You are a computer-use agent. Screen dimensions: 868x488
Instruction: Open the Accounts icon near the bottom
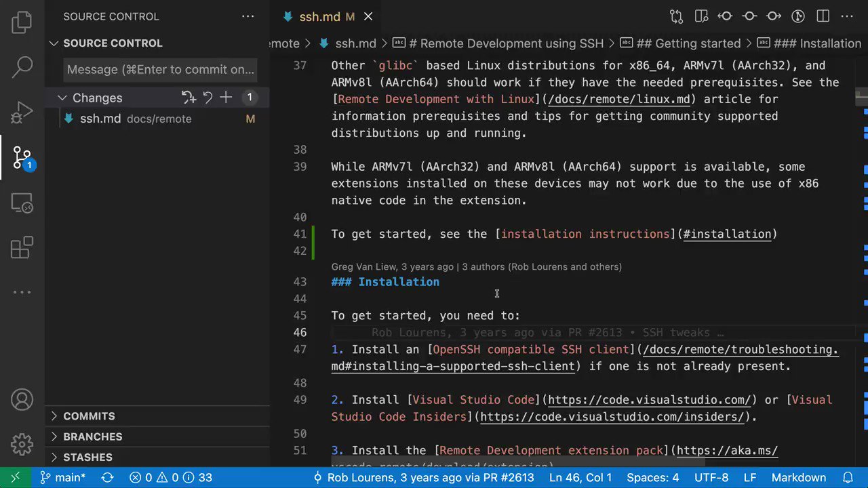21,400
